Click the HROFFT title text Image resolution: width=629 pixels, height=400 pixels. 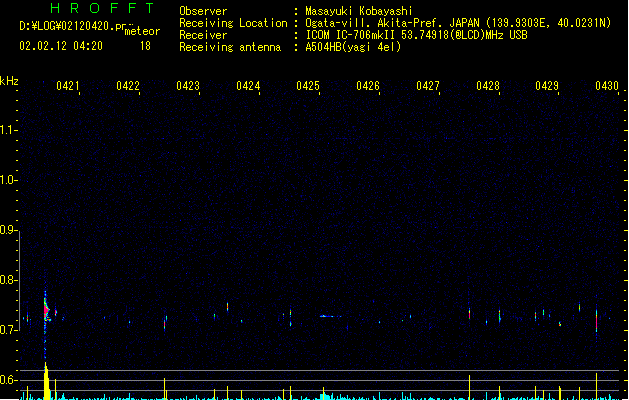(102, 8)
